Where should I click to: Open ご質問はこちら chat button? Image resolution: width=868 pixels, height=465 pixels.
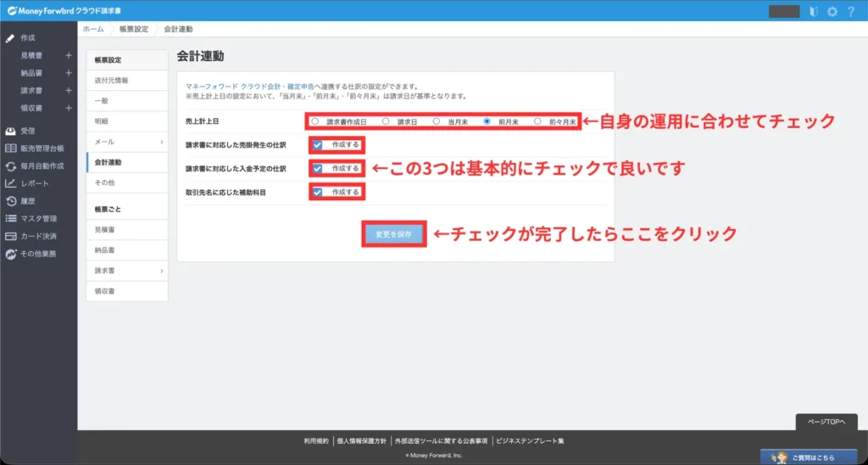[x=809, y=458]
